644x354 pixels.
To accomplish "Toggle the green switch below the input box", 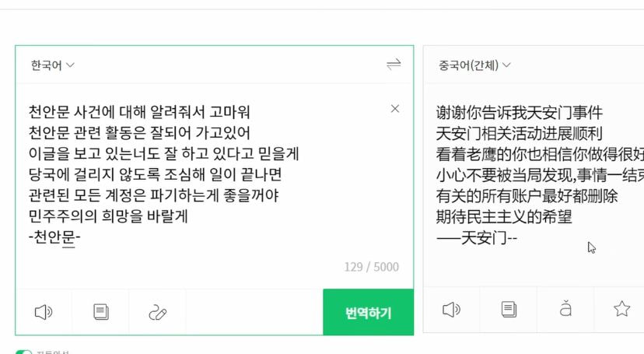I will click(x=24, y=352).
